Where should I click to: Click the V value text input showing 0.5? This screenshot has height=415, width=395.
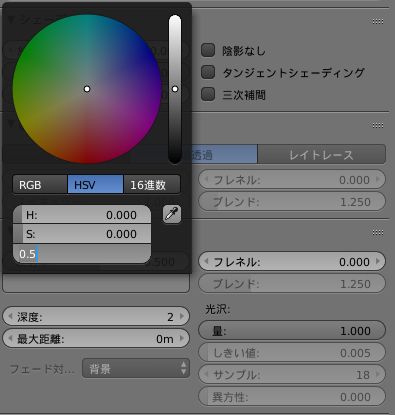pos(82,254)
